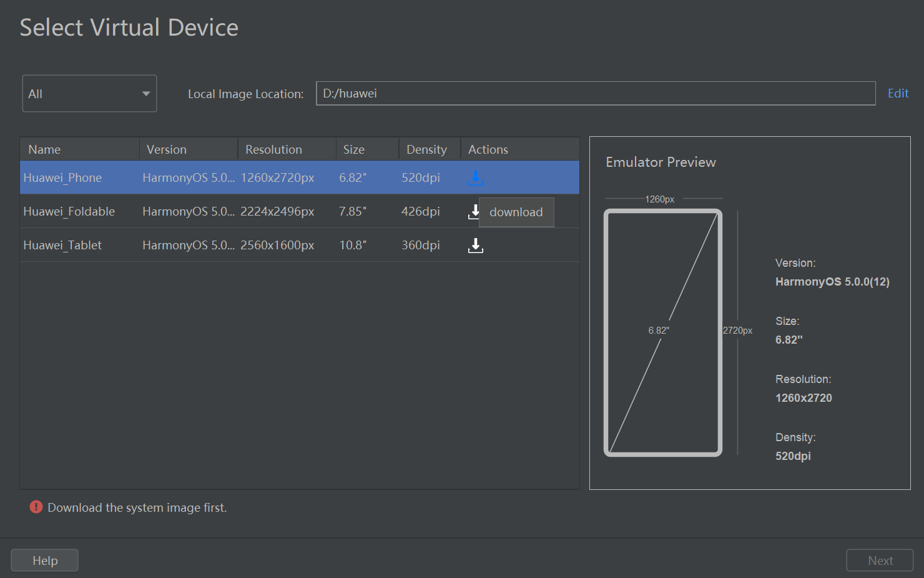The image size is (924, 578).
Task: Click the Actions column header
Action: [520, 149]
